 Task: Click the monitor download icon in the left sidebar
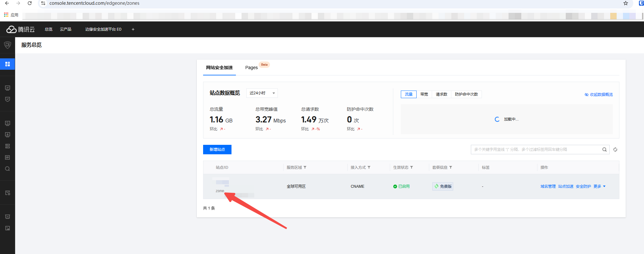pyautogui.click(x=8, y=135)
